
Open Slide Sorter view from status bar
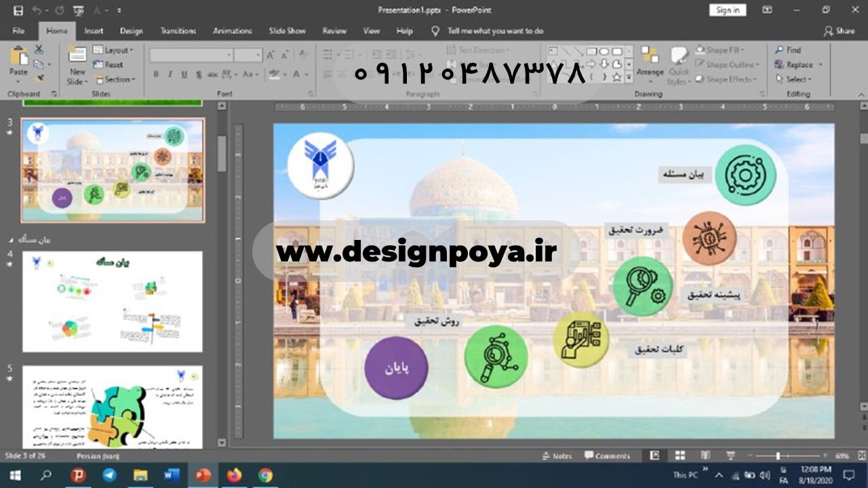click(679, 456)
